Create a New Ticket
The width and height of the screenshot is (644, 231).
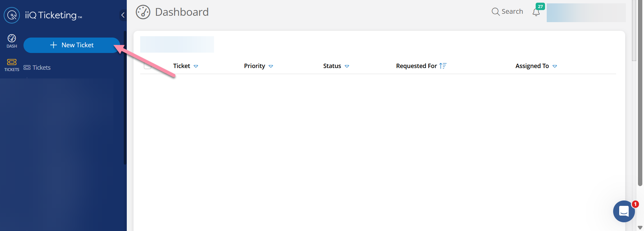coord(71,45)
